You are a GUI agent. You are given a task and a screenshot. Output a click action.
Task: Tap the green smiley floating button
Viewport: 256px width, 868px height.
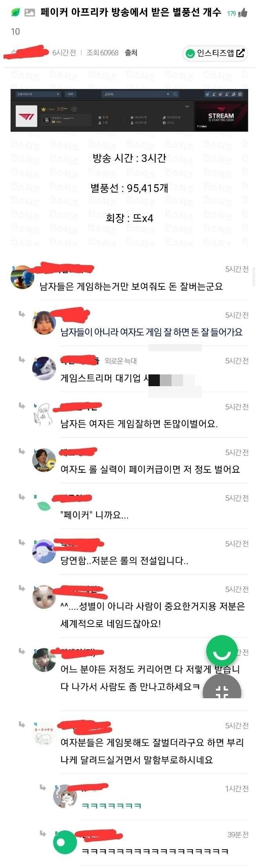point(222,650)
